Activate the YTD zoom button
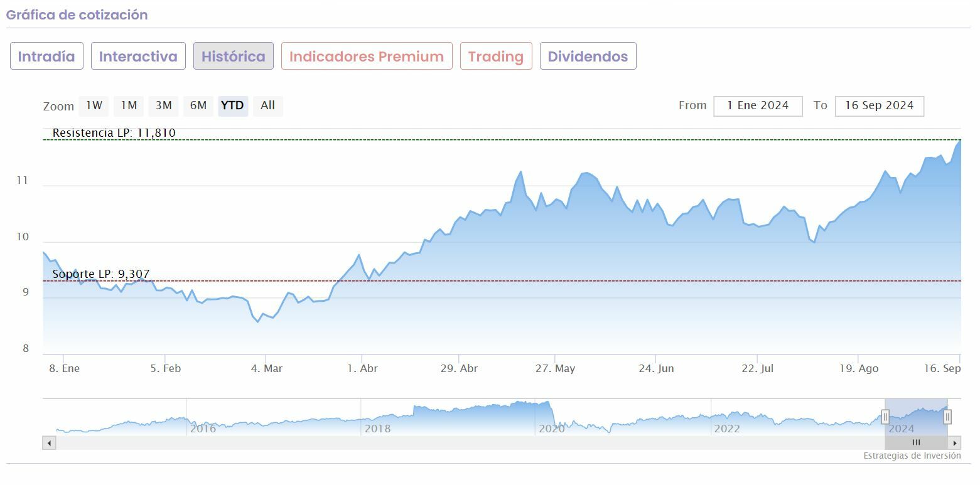This screenshot has width=980, height=485. pyautogui.click(x=233, y=105)
